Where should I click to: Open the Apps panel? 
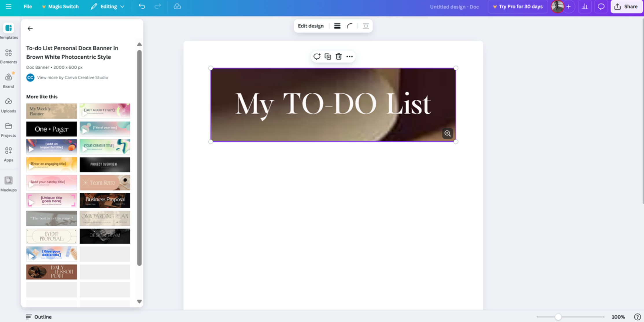point(9,153)
